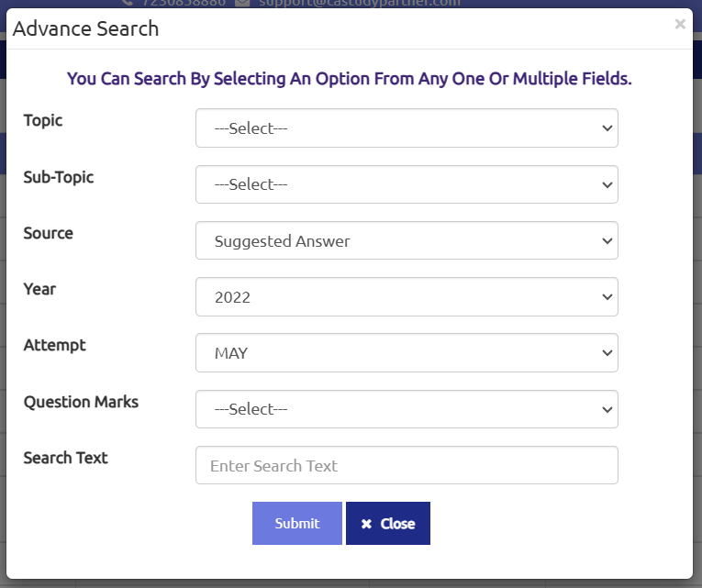Open the Year dropdown showing 2022
This screenshot has height=588, width=702.
pyautogui.click(x=407, y=297)
